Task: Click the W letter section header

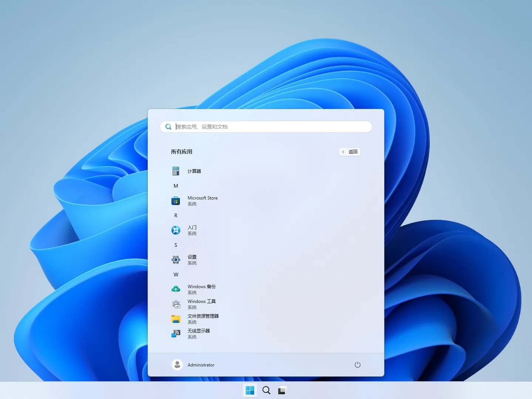Action: point(176,274)
